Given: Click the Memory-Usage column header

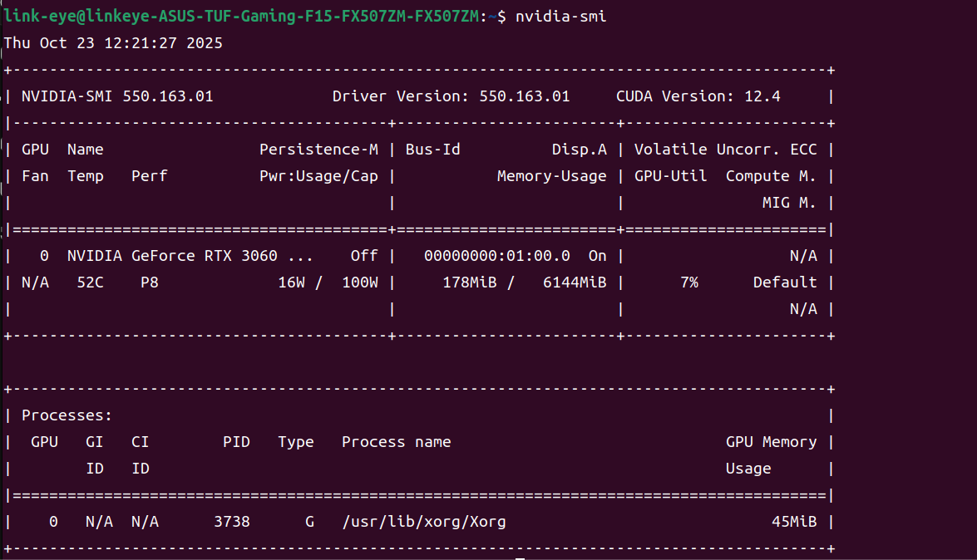Looking at the screenshot, I should click(x=551, y=176).
